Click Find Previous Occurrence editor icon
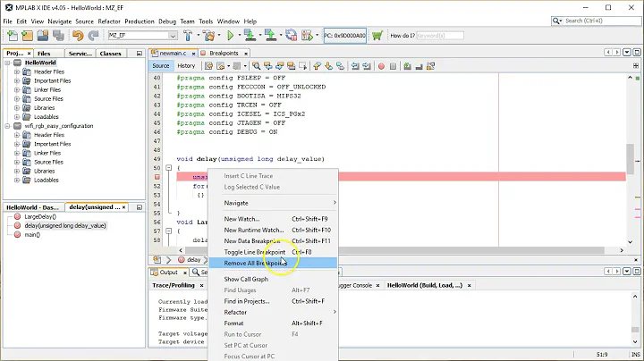Viewport: 644px width, 361px height. (268, 66)
